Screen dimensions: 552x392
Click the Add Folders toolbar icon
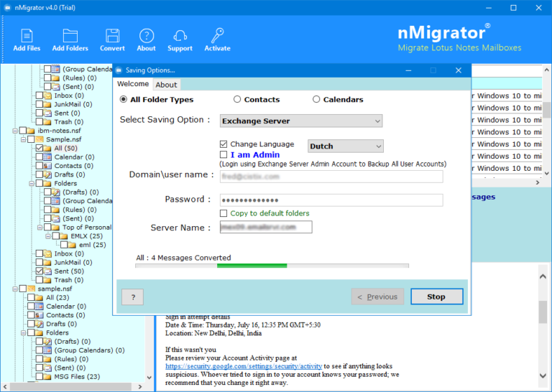tap(70, 37)
